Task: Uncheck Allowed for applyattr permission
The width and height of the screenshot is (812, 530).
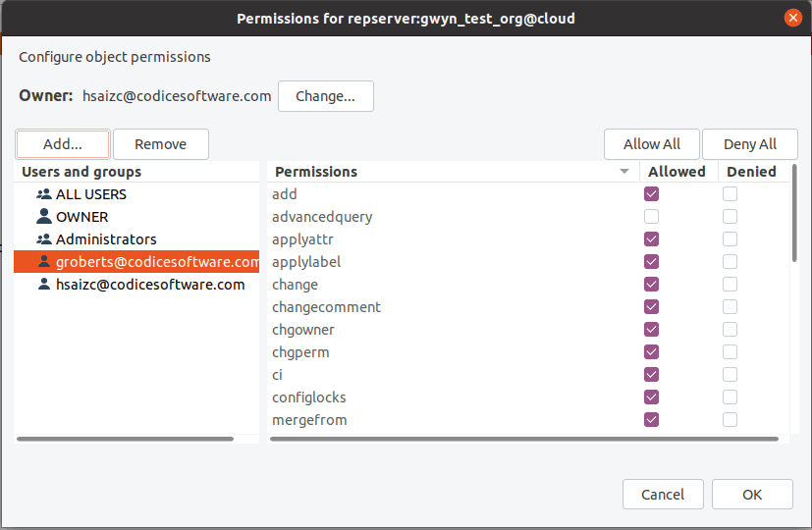Action: [651, 239]
